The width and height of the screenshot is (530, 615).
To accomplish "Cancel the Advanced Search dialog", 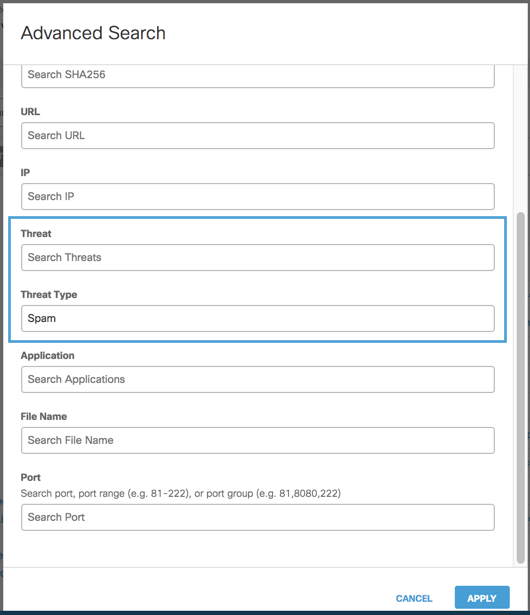I will 414,599.
